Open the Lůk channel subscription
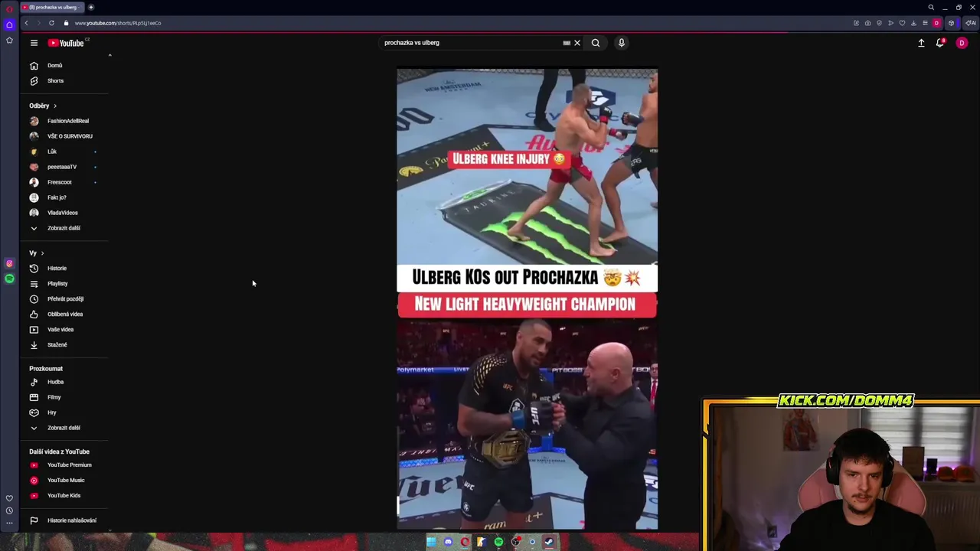Screen dimensions: 980x551 pyautogui.click(x=65, y=152)
